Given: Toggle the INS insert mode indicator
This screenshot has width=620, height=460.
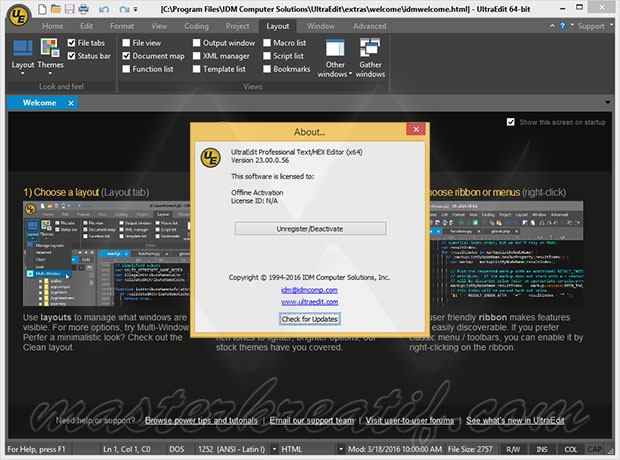Looking at the screenshot, I should [x=542, y=449].
